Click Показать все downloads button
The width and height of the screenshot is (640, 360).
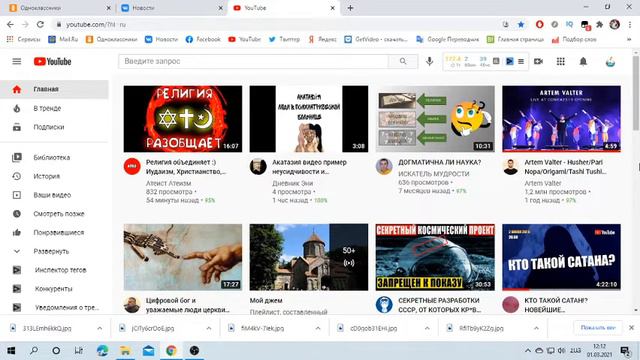598,328
